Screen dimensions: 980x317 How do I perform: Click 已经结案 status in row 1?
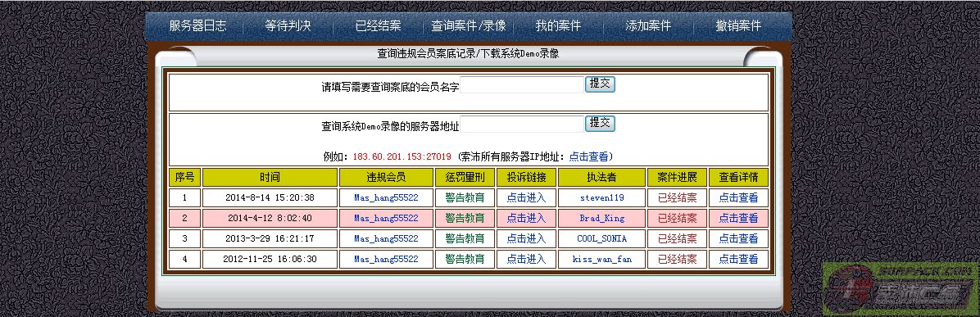678,198
